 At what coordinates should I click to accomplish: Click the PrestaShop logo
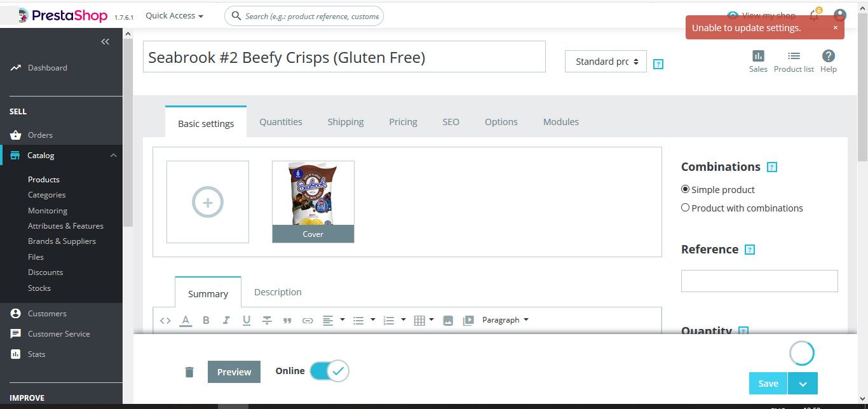pyautogui.click(x=62, y=16)
